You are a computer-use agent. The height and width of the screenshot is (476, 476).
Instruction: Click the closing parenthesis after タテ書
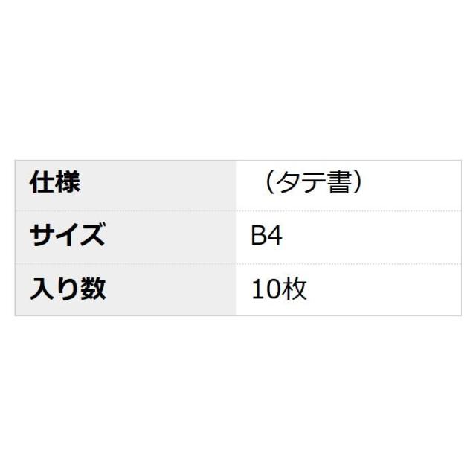360,183
